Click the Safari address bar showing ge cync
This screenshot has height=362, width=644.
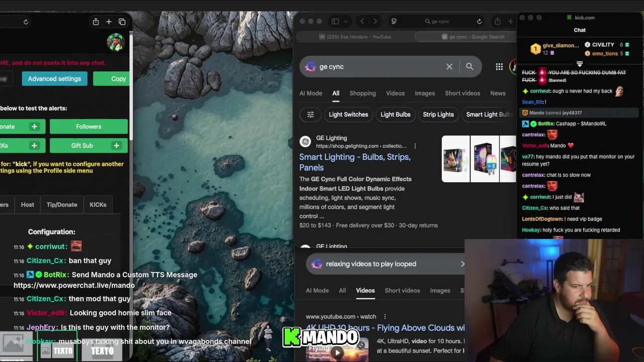[436, 22]
